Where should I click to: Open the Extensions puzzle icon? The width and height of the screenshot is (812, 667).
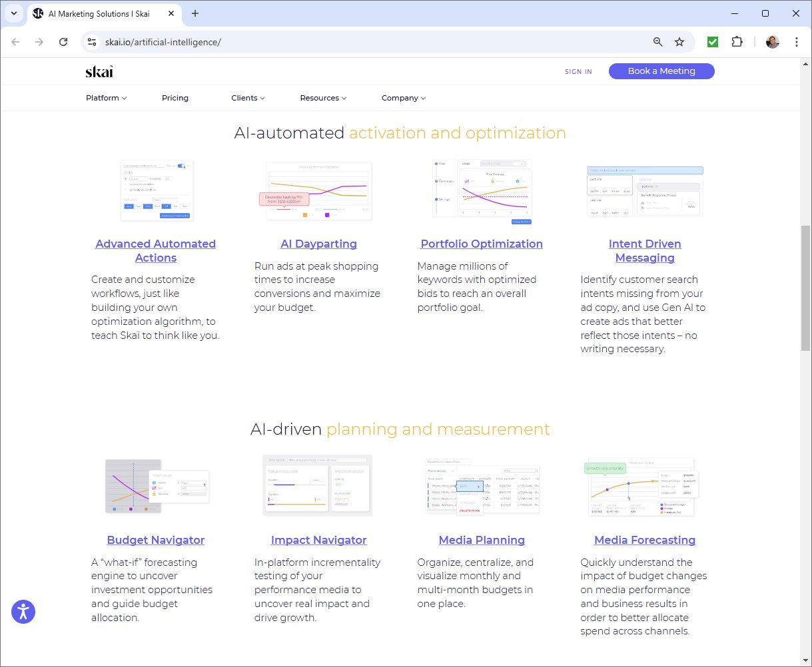coord(737,42)
